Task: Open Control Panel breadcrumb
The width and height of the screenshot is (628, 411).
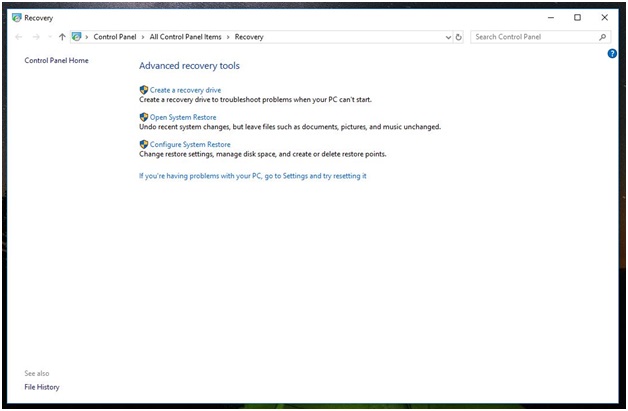Action: click(x=115, y=37)
